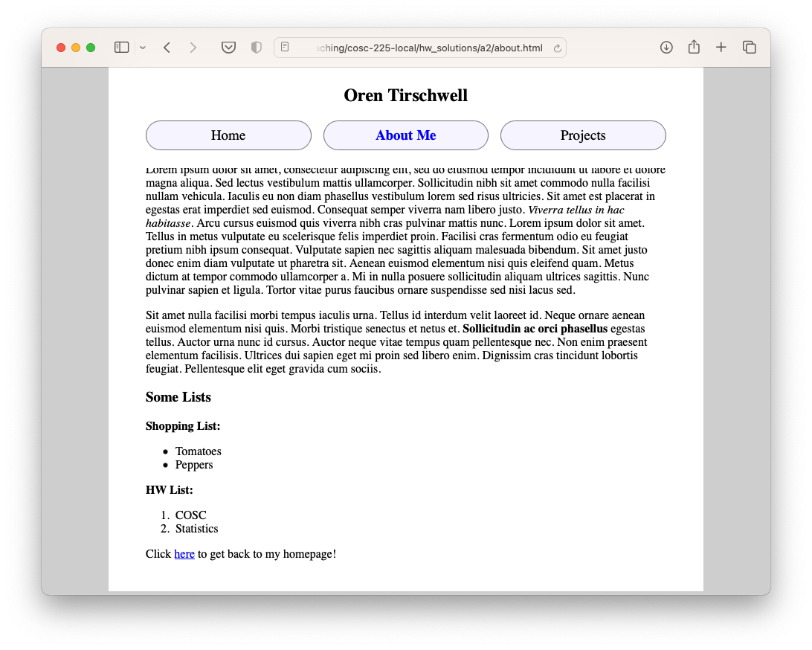Open a new tab
812x650 pixels.
tap(721, 48)
